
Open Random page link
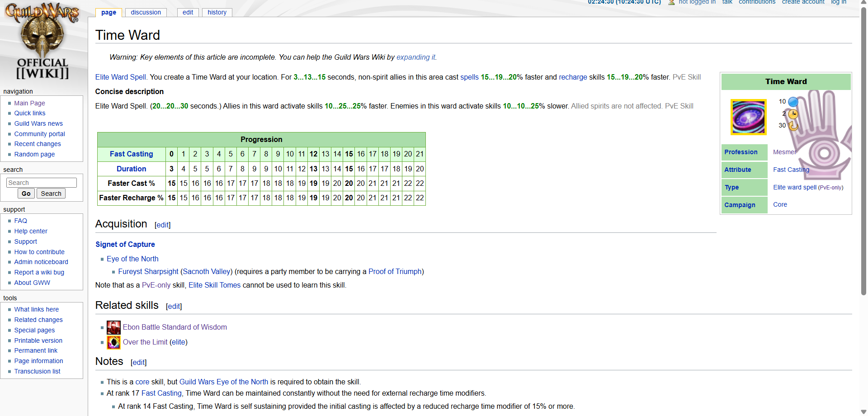click(x=34, y=154)
